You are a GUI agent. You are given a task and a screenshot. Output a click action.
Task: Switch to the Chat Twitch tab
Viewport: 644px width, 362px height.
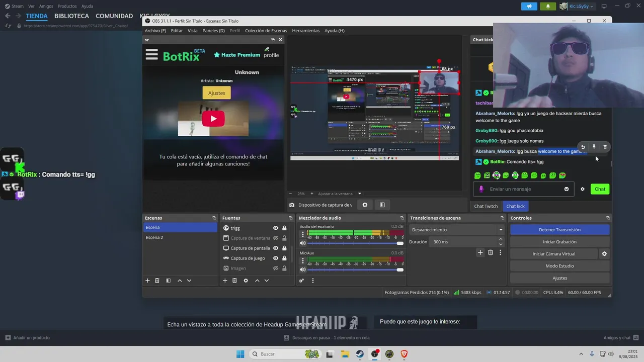click(486, 206)
